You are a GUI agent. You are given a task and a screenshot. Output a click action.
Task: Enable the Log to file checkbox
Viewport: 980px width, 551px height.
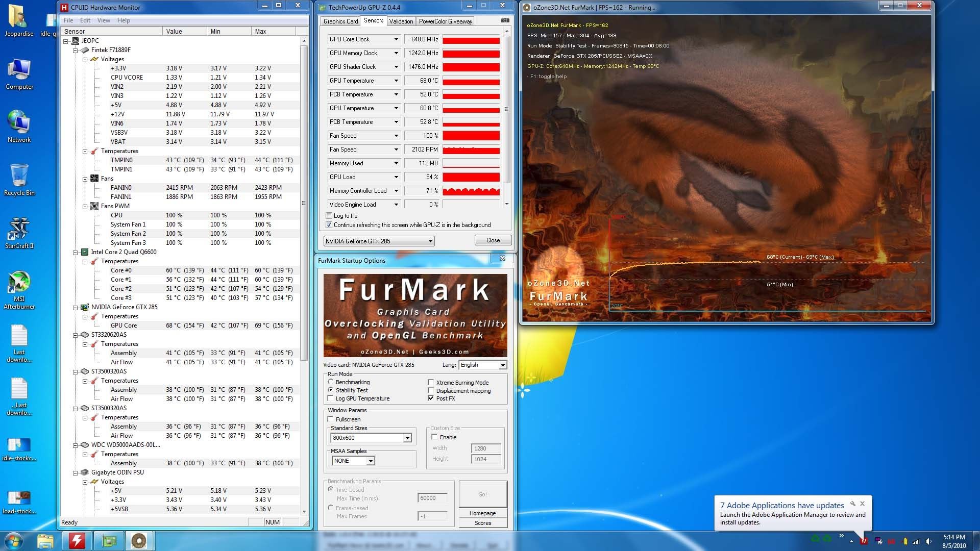pyautogui.click(x=329, y=216)
